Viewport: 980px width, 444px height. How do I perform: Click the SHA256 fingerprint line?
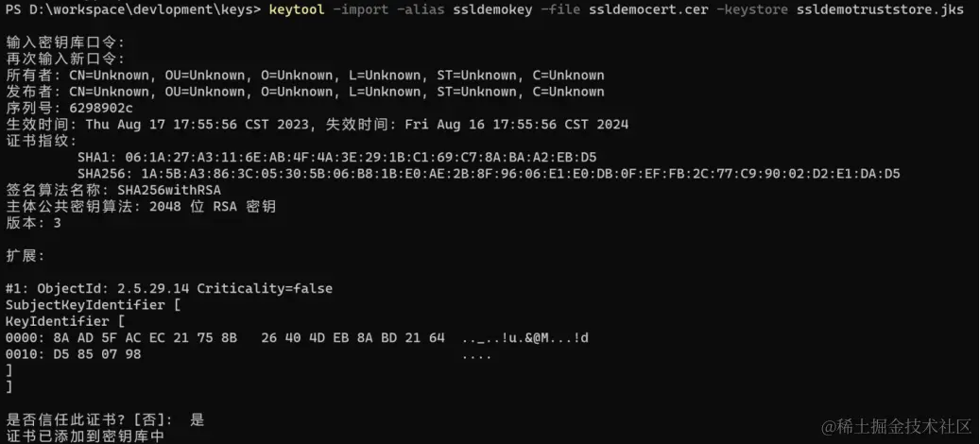[489, 174]
